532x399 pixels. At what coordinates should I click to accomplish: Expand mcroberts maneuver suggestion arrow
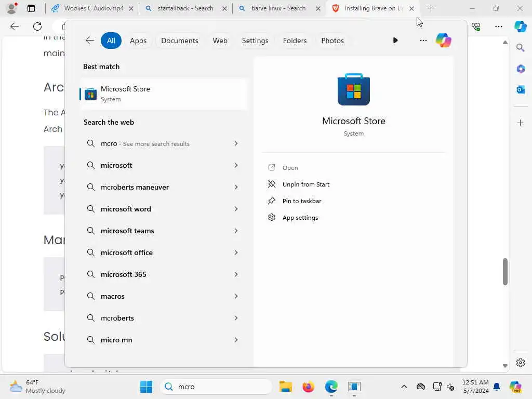coord(236,187)
